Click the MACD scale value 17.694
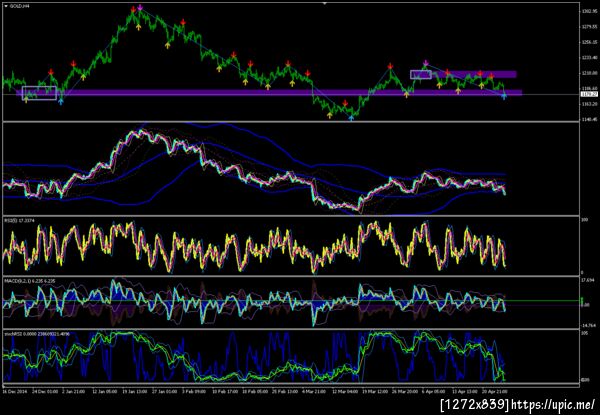Screen dimensions: 600x415 587,280
